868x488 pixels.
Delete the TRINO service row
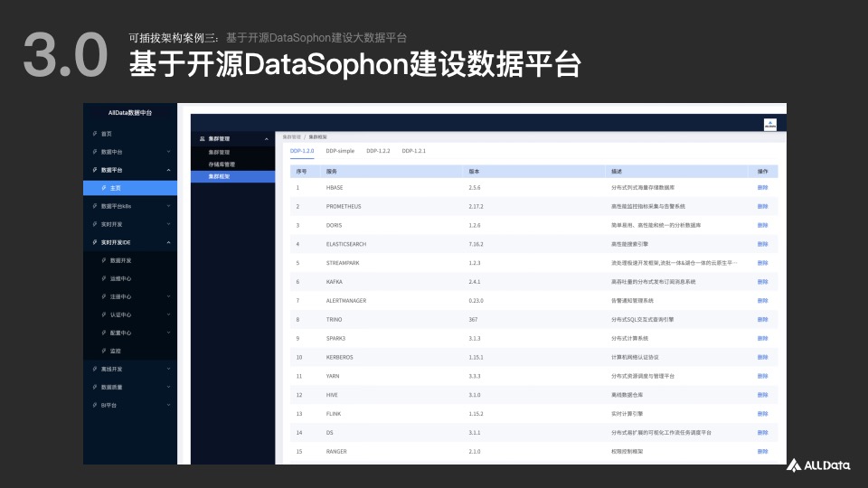[x=762, y=319]
